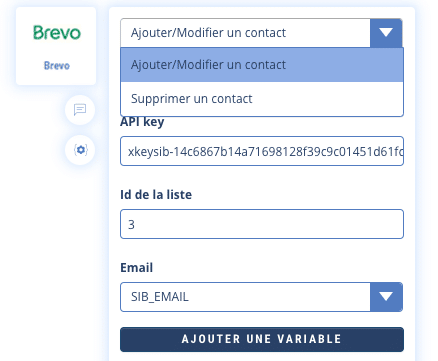Open the gear-in-braces variables icon
This screenshot has width=438, height=361.
tap(80, 150)
